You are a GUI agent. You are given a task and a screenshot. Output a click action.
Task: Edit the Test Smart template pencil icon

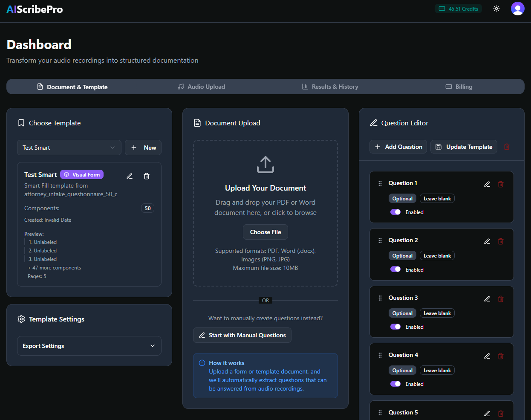coord(130,176)
